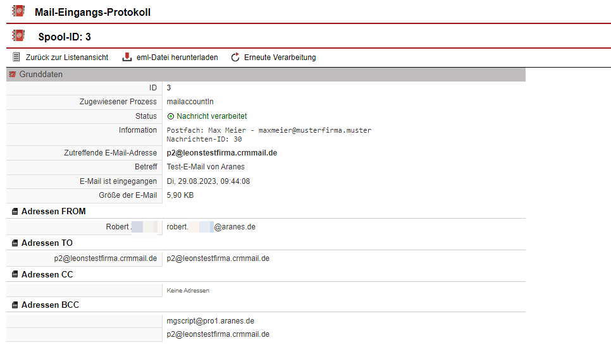Start Erneute Verarbeitung
The height and width of the screenshot is (364, 611).
click(x=280, y=58)
